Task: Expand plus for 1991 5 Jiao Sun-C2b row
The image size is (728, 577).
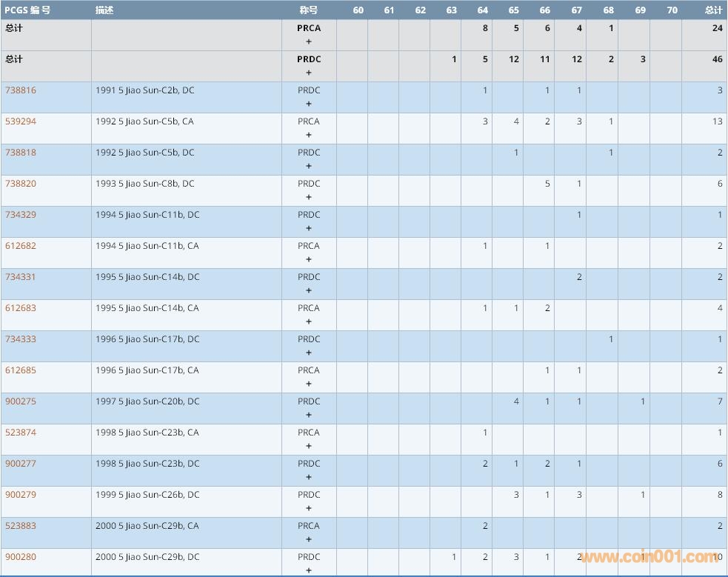Action: pos(309,104)
